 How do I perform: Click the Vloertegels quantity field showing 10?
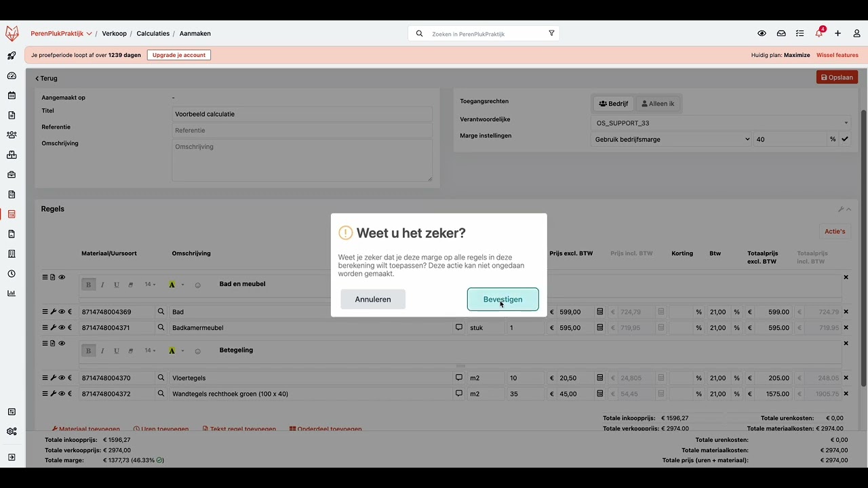pyautogui.click(x=526, y=378)
